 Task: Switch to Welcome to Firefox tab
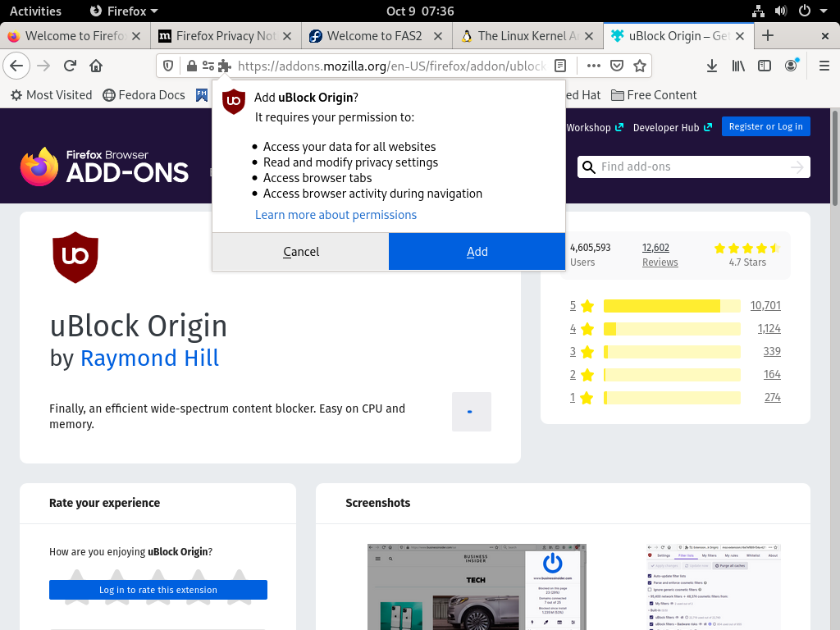75,36
